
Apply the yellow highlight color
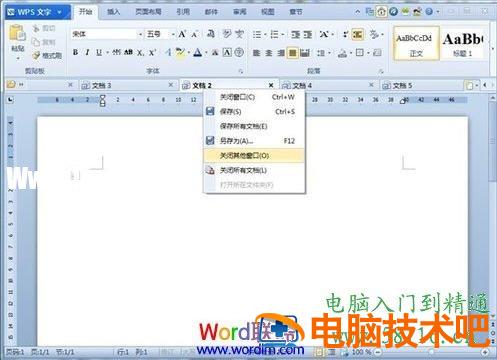coord(180,53)
